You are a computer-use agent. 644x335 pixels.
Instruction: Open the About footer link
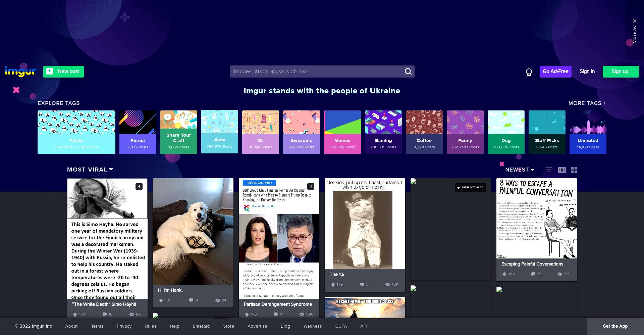71,326
